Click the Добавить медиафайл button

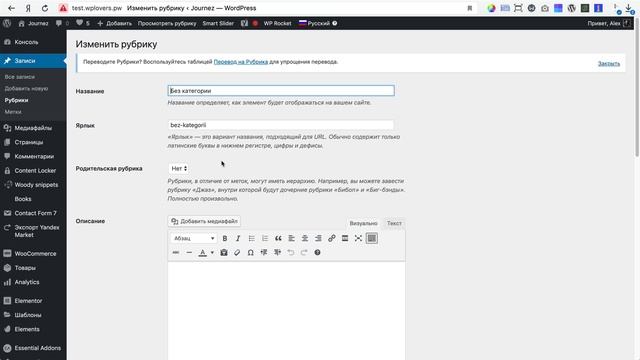[204, 221]
